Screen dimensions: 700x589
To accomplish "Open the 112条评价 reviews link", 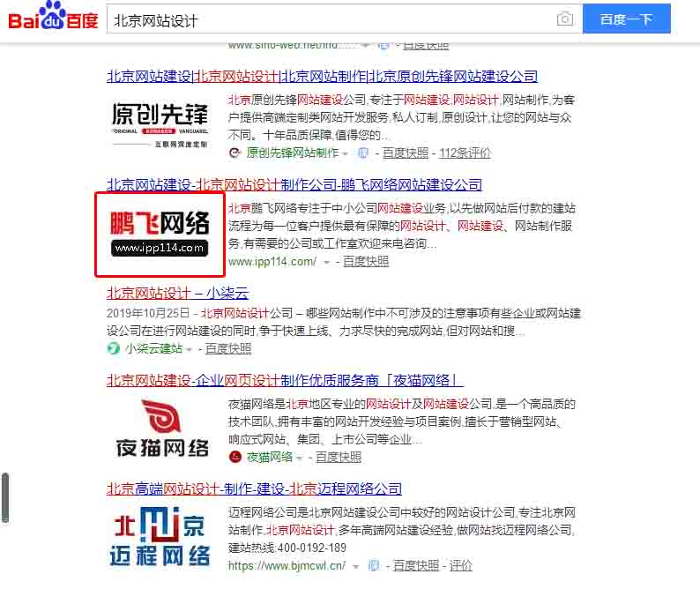I will click(465, 153).
